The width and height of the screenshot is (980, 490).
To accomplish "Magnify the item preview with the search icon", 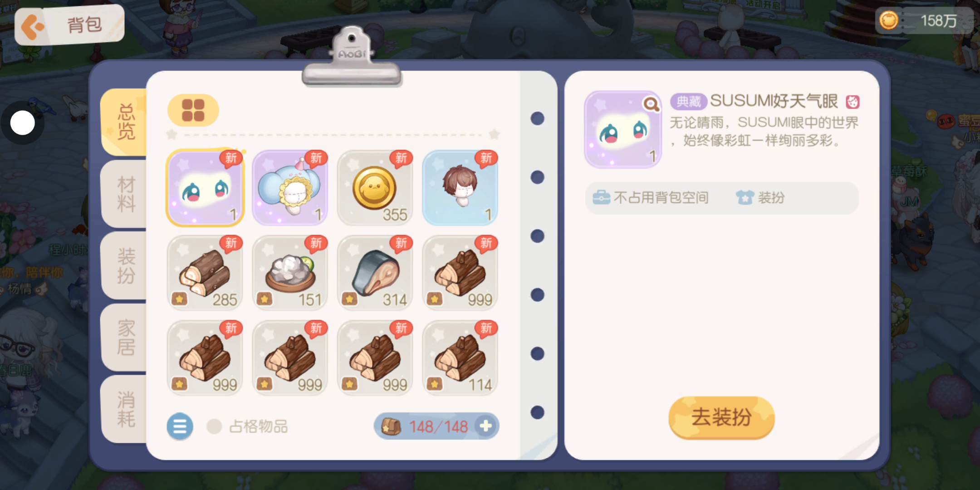I will click(652, 104).
